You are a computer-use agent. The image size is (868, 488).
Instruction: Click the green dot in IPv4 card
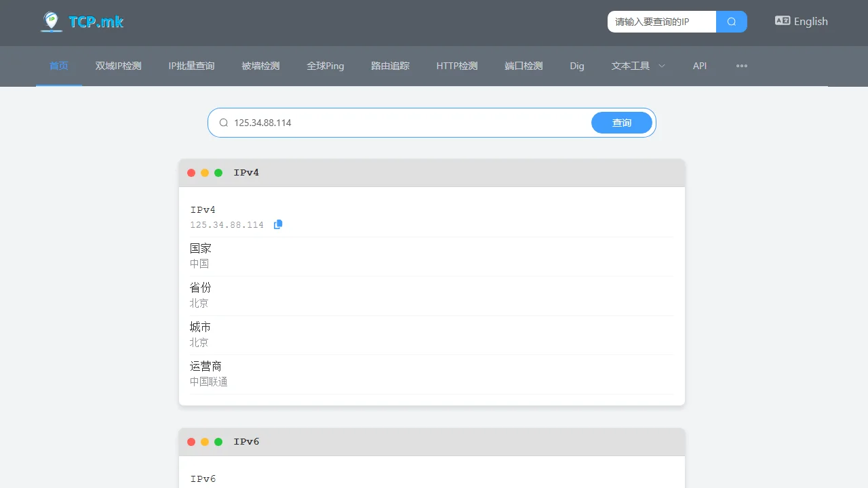[x=218, y=173]
